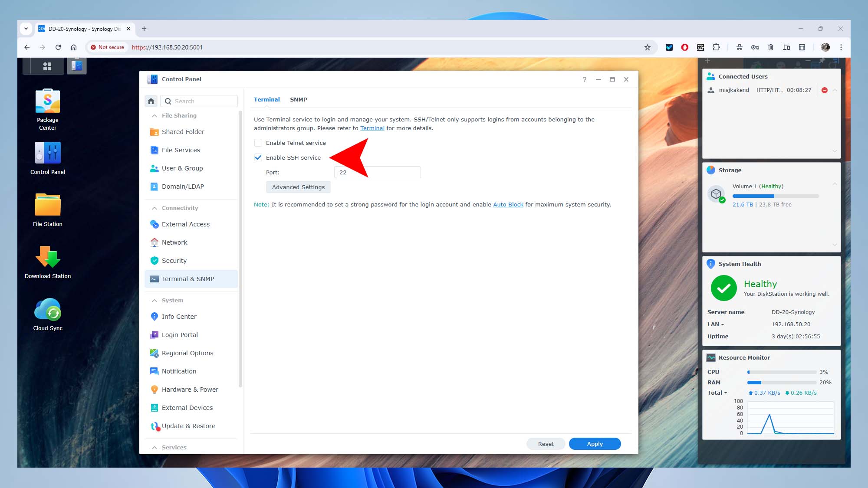Open Package Center desktop icon
Image resolution: width=868 pixels, height=488 pixels.
click(48, 109)
